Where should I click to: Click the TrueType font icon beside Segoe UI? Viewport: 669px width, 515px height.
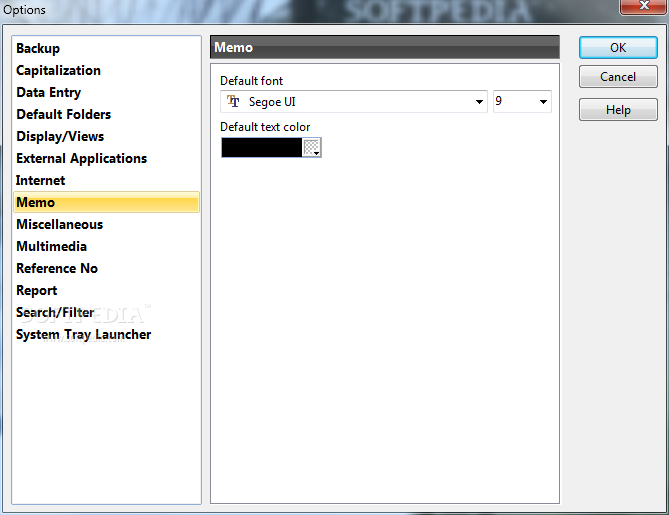(233, 101)
